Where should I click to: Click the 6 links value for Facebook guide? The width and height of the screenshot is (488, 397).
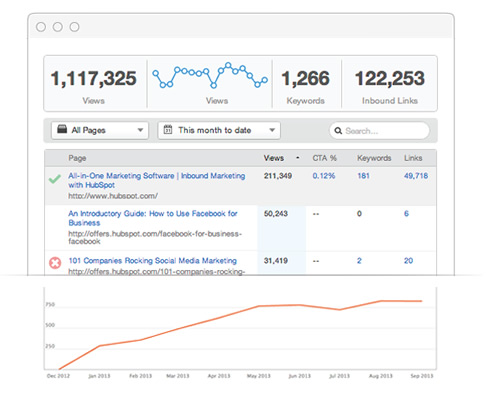pyautogui.click(x=406, y=214)
